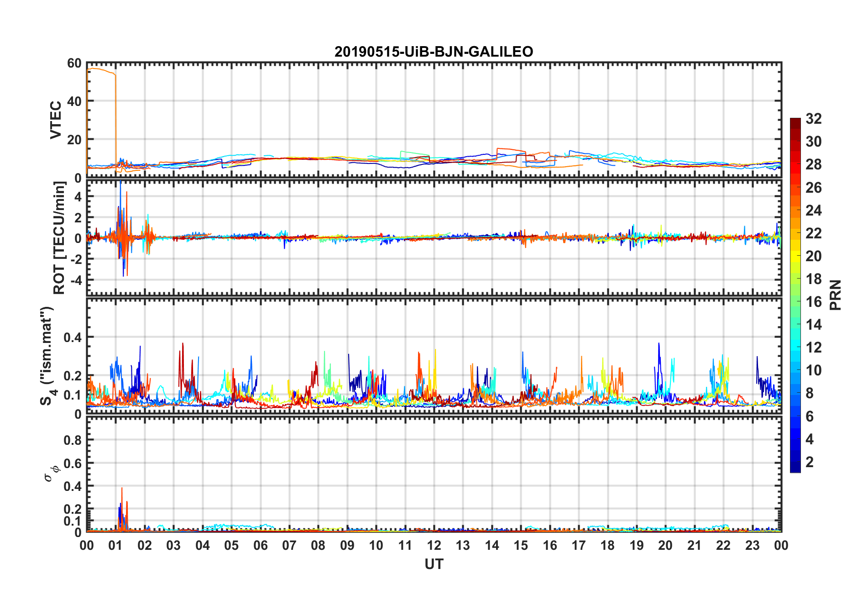Click the ROT spike near 01 UT
Viewport: 868px width, 590px height.
click(121, 228)
